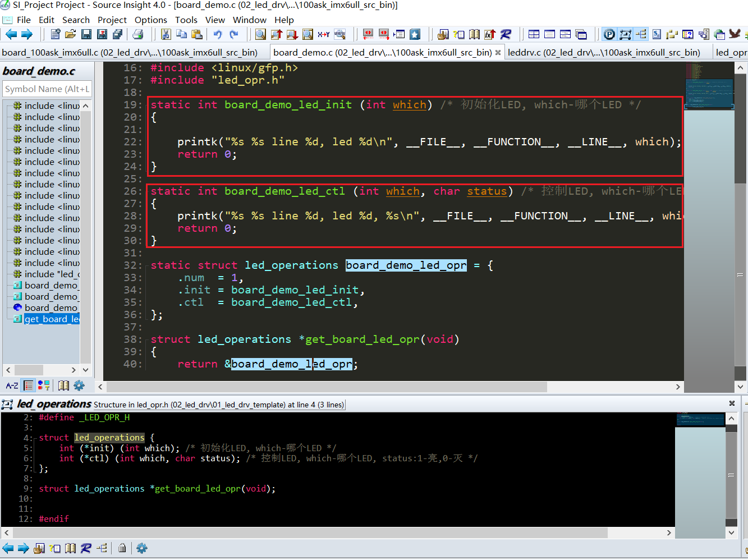Open the Tools menu
This screenshot has height=560, width=748.
186,20
